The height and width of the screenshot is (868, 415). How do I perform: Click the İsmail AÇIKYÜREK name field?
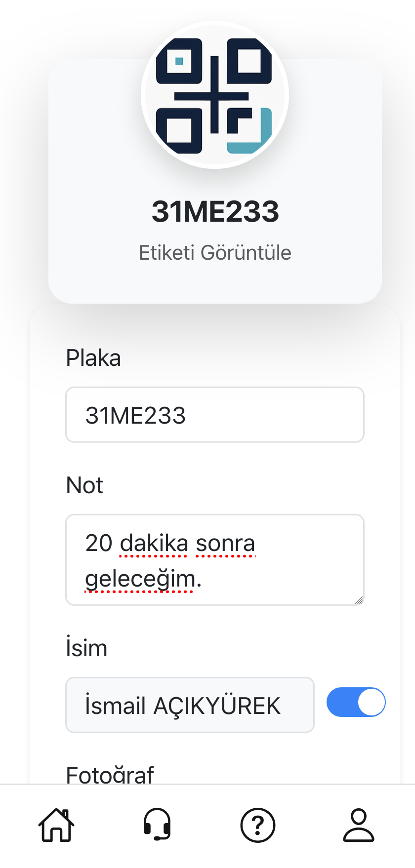[x=190, y=705]
